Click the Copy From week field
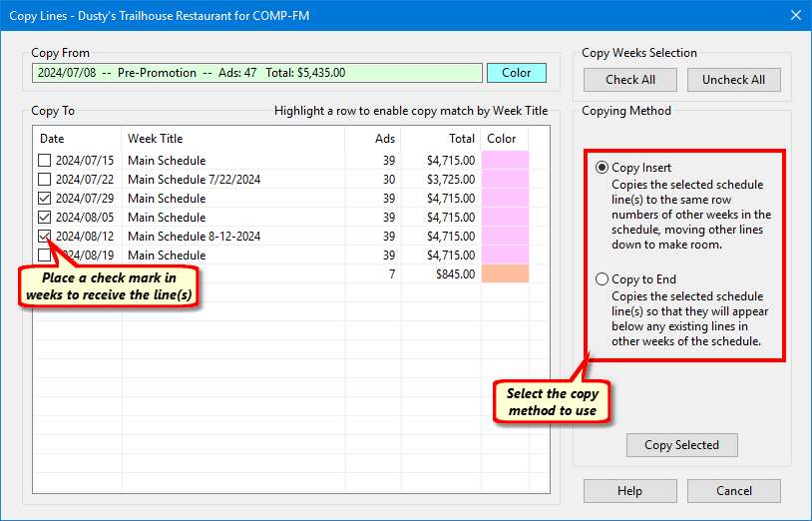Screen dimensions: 812x521 (x=257, y=73)
